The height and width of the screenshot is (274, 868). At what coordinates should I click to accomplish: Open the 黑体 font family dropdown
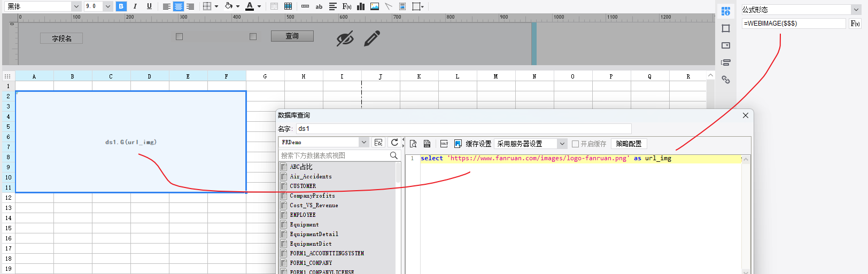click(x=76, y=6)
